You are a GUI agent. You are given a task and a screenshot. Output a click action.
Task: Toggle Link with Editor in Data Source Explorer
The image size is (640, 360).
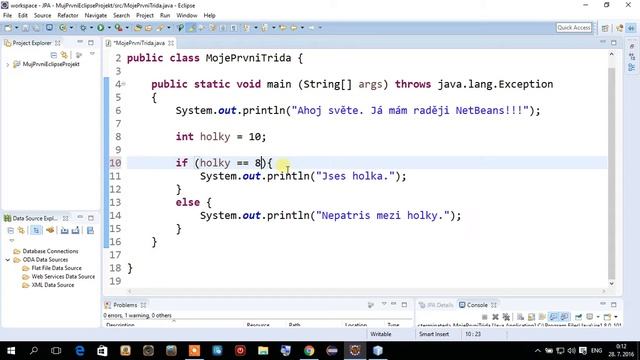[21, 231]
